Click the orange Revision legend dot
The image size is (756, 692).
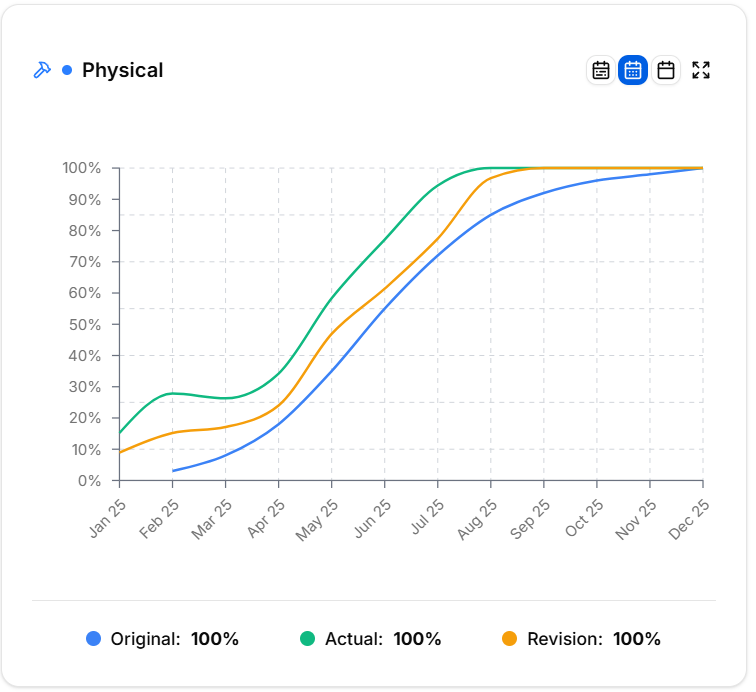510,639
